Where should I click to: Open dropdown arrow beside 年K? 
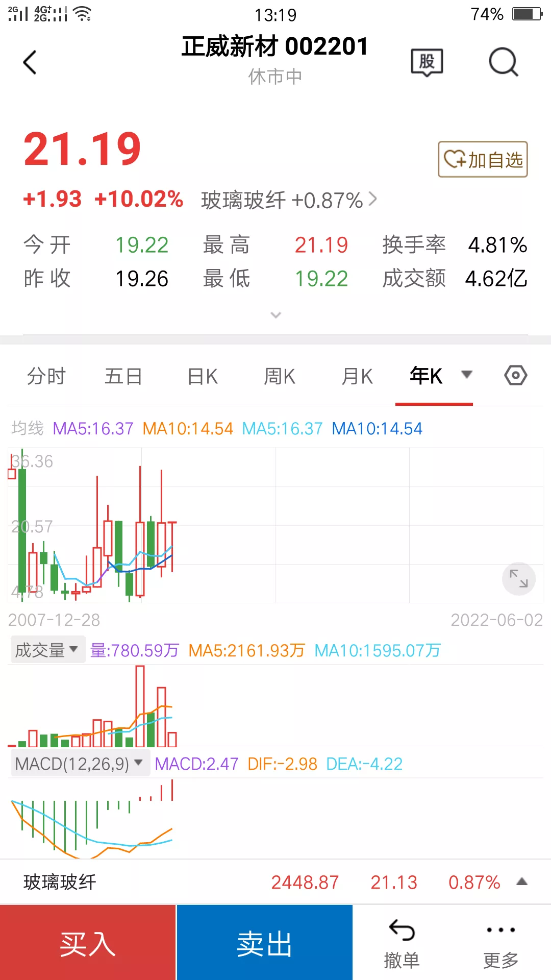pos(466,375)
